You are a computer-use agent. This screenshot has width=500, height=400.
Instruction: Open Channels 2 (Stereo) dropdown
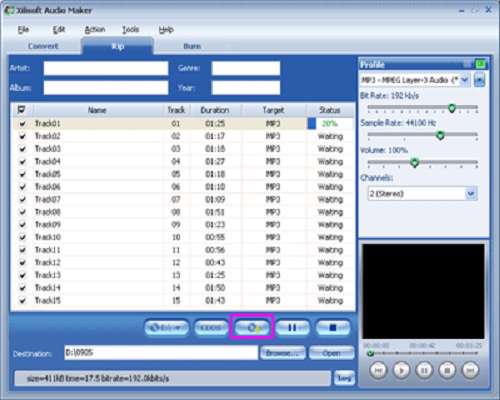coord(471,194)
